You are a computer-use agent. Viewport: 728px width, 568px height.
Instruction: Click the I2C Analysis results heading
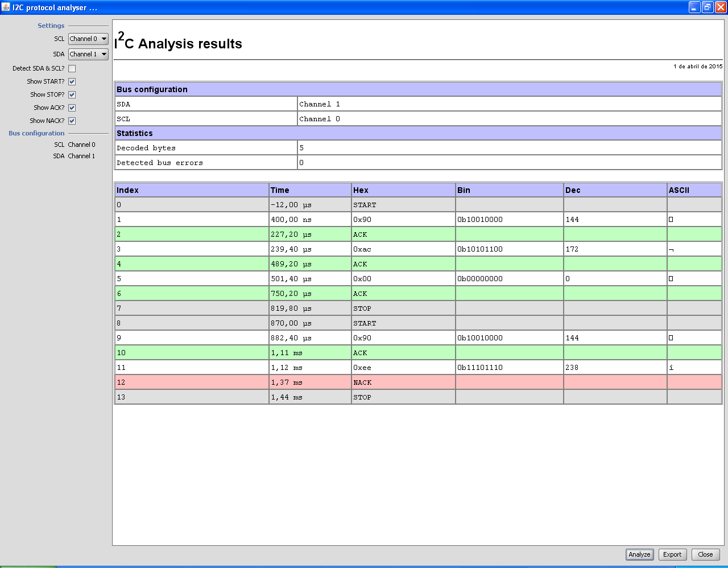(x=178, y=42)
